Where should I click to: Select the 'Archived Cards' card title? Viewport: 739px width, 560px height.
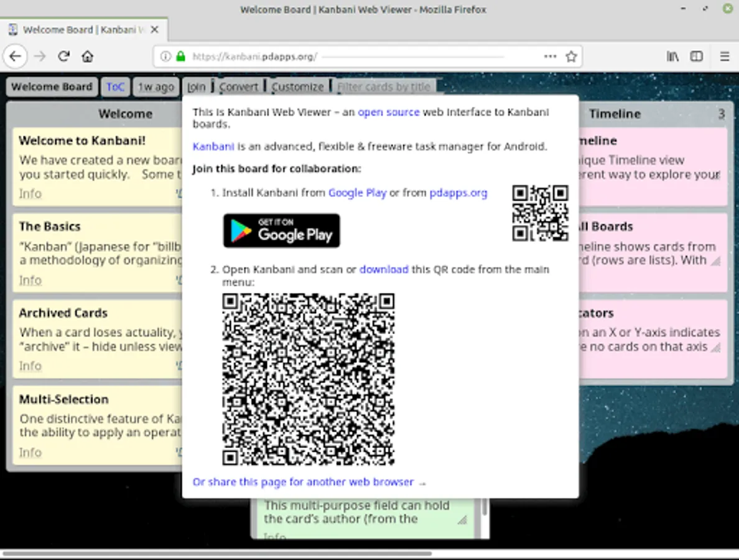(63, 313)
